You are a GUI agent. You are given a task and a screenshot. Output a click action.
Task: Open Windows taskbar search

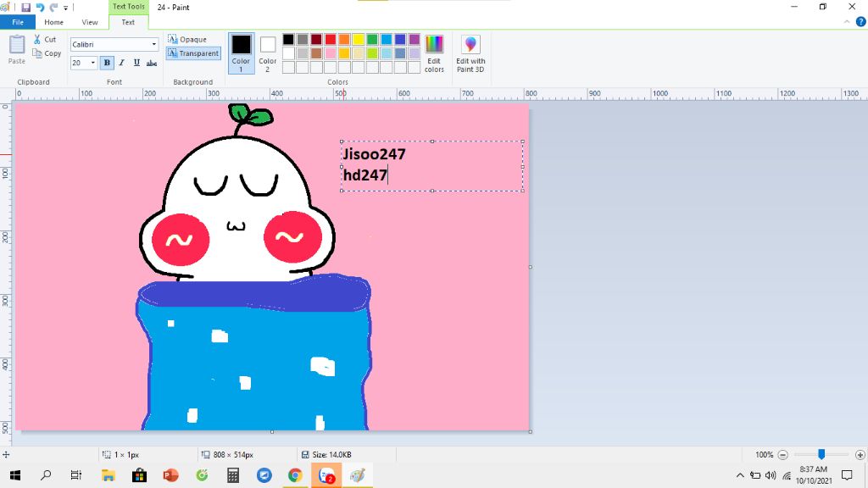point(46,475)
